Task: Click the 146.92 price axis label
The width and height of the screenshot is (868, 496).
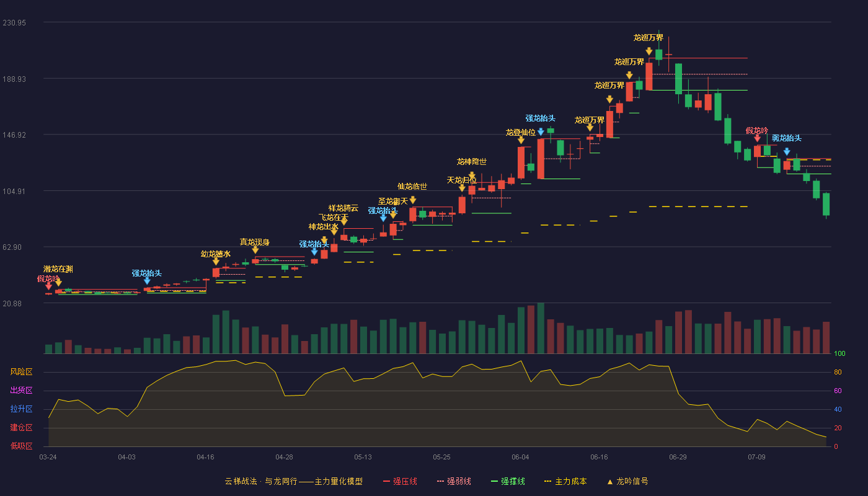Action: click(14, 135)
